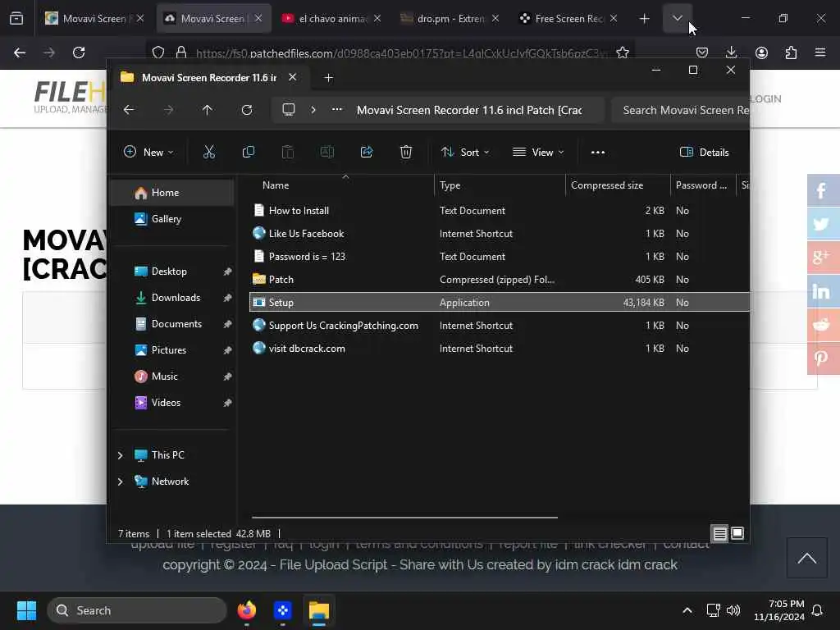Open the Firefox hamburger application menu
840x630 pixels.
click(x=820, y=52)
